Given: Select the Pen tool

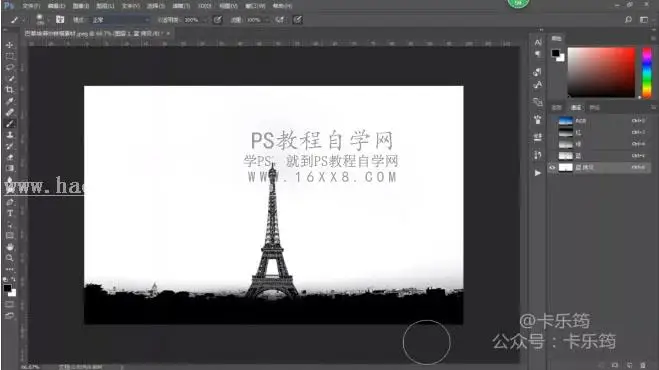Looking at the screenshot, I should coord(10,202).
